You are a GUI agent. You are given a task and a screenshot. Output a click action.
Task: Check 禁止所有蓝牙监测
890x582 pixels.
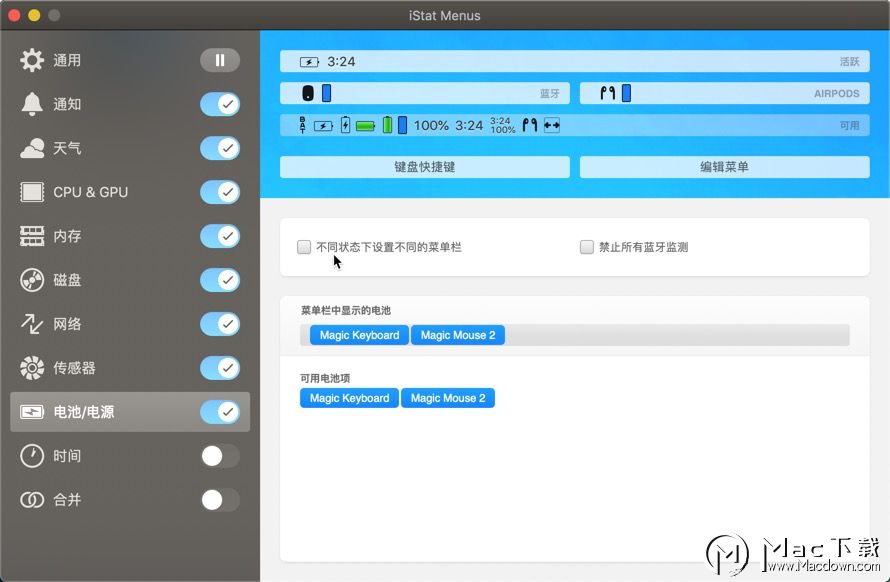click(x=586, y=247)
